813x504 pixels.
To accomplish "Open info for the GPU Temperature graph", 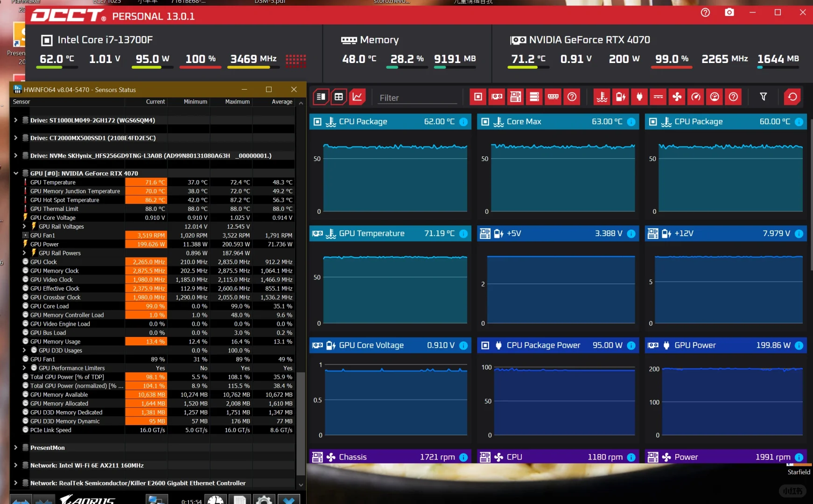I will point(463,234).
